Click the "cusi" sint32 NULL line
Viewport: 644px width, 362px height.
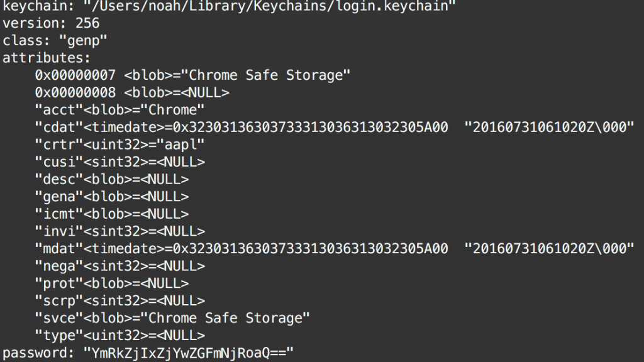120,162
